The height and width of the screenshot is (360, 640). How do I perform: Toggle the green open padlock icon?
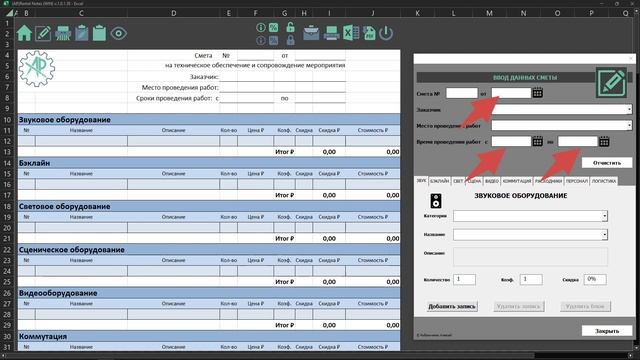click(x=290, y=27)
